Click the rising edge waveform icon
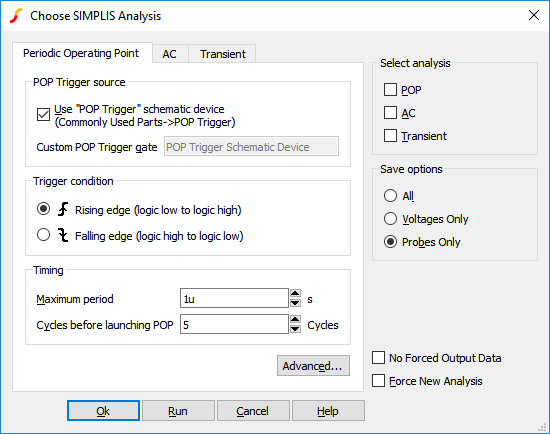Viewport: 550px width, 434px height. click(x=63, y=209)
